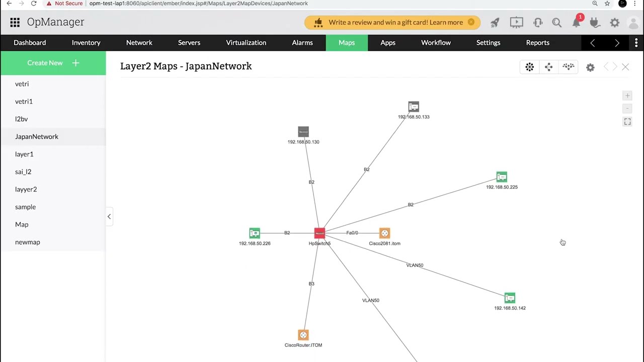The width and height of the screenshot is (644, 362).
Task: Open the newmap map
Action: 53,242
